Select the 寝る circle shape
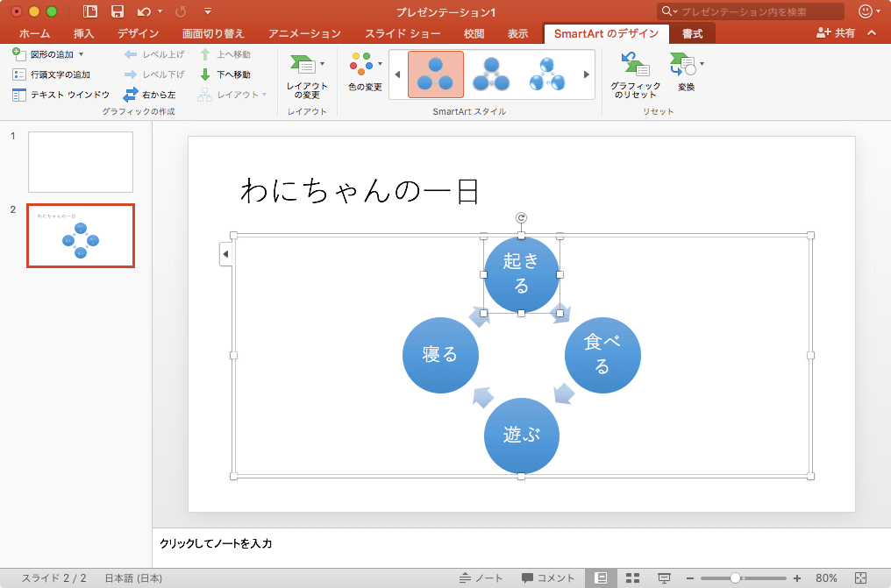This screenshot has height=588, width=891. 440,355
